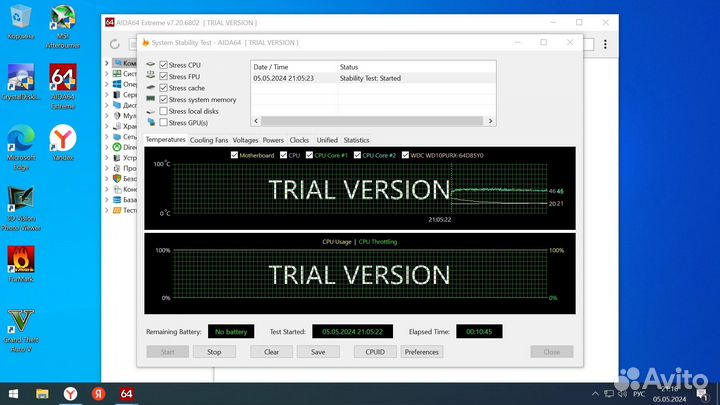Uncheck the Stress FPU checkbox
Screen dimensions: 720x405
163,76
